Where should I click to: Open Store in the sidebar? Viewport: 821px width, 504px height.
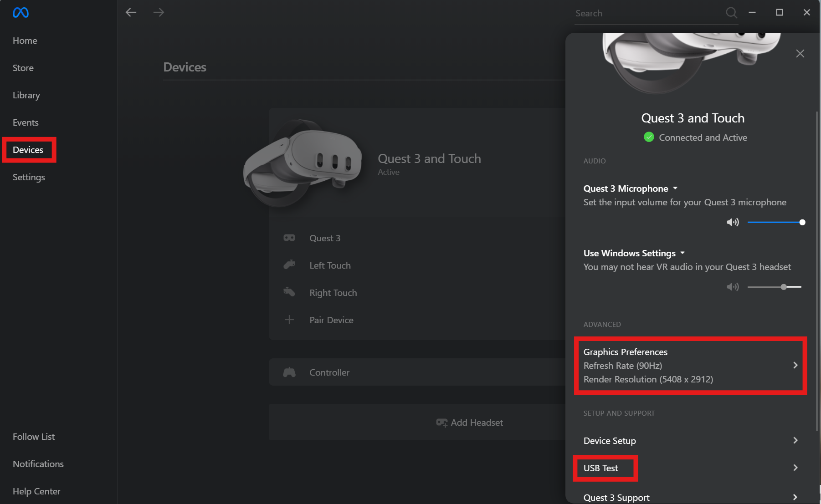pos(23,68)
